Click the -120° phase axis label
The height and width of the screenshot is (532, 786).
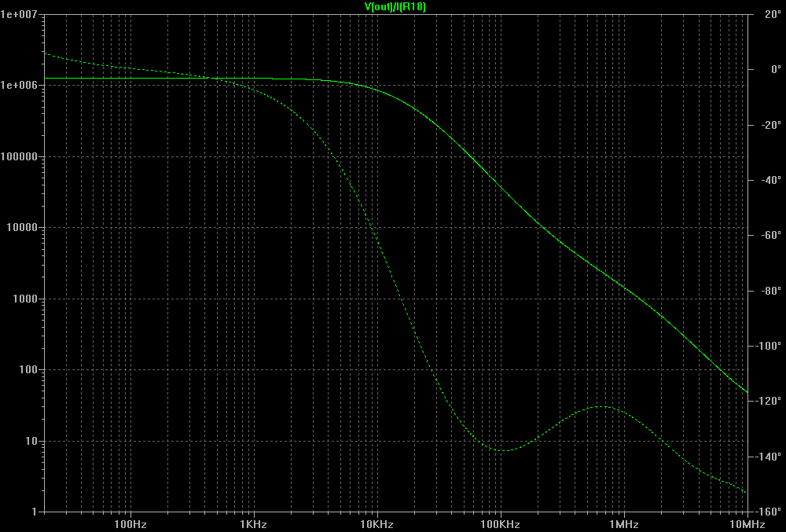768,401
